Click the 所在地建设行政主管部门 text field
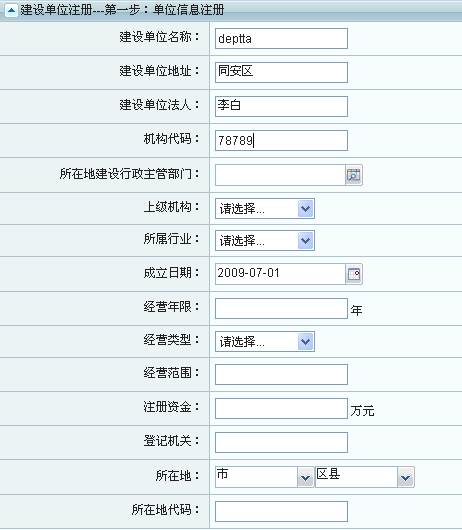462x530 pixels. point(280,175)
